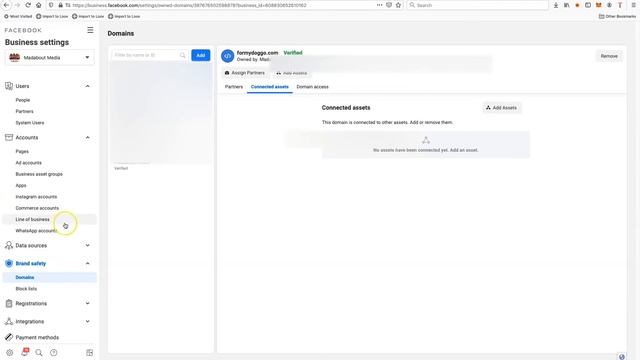
Task: Open the browser library icon
Action: 567,5
